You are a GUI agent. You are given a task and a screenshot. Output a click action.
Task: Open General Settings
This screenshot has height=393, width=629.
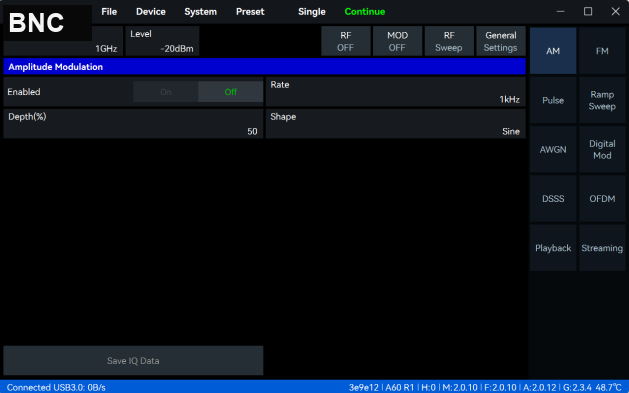tap(501, 41)
